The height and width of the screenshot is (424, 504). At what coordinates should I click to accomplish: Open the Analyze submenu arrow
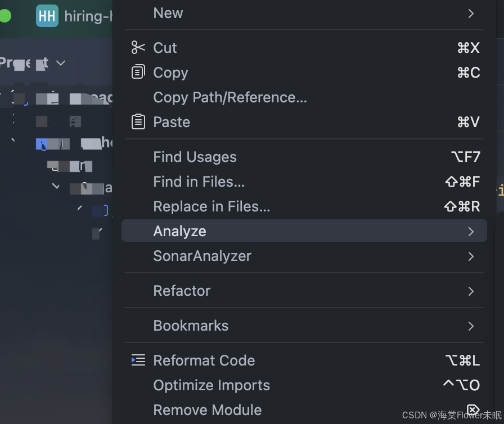pos(471,232)
